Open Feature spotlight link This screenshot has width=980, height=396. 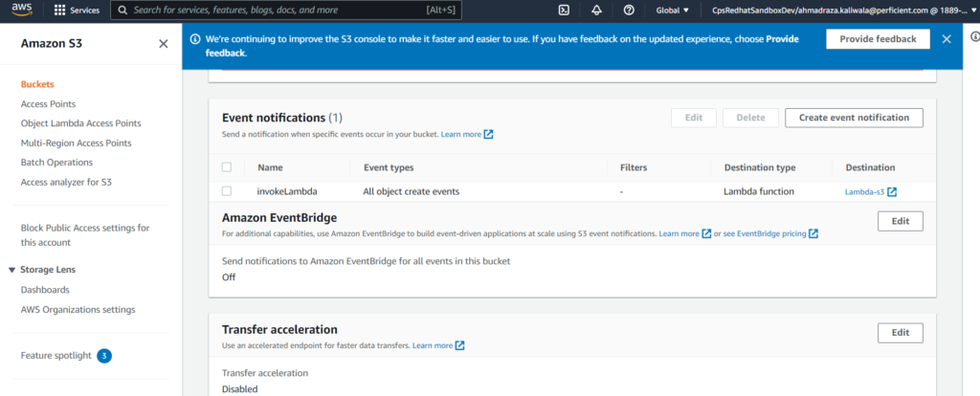(x=56, y=356)
